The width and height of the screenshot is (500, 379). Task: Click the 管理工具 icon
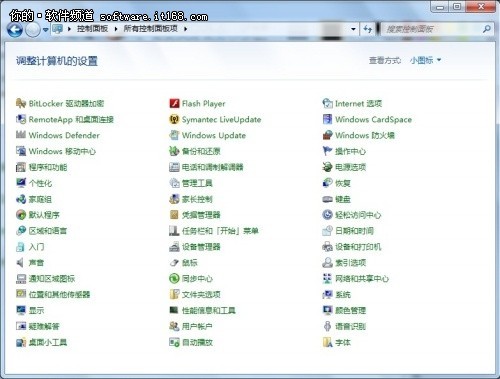(x=174, y=183)
